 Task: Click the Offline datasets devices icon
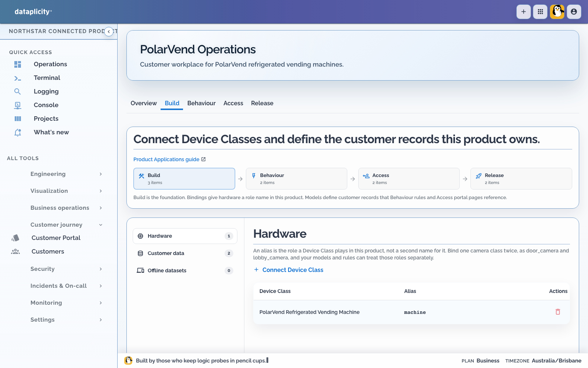point(140,270)
